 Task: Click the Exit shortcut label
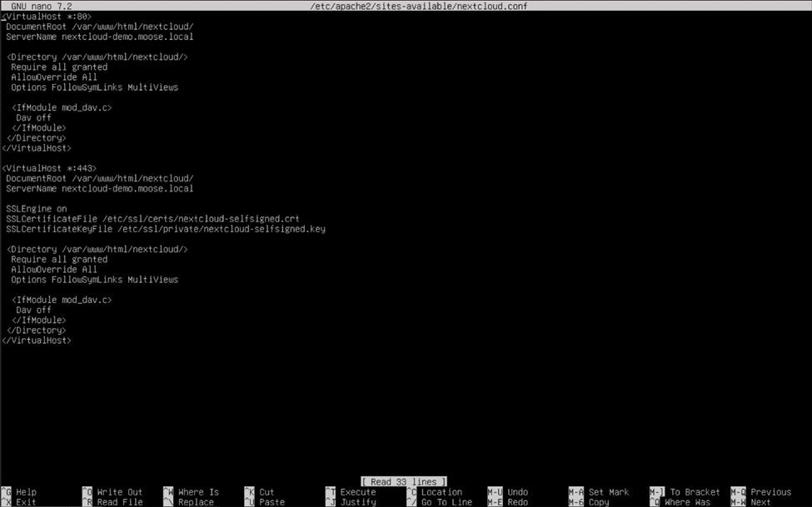point(26,502)
